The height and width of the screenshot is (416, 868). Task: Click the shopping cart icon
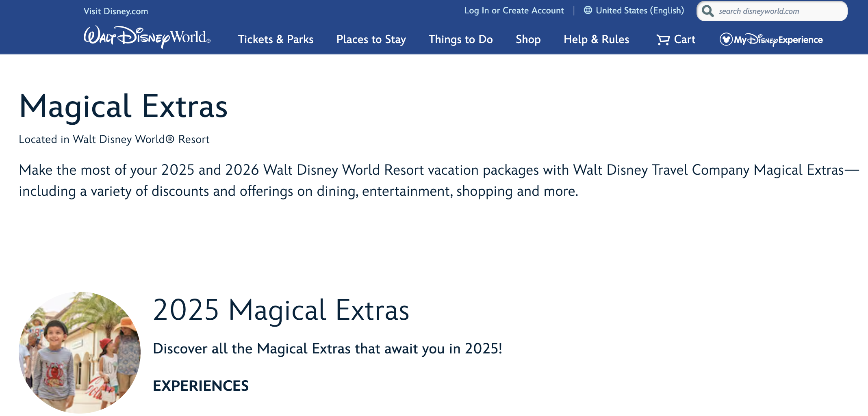663,40
